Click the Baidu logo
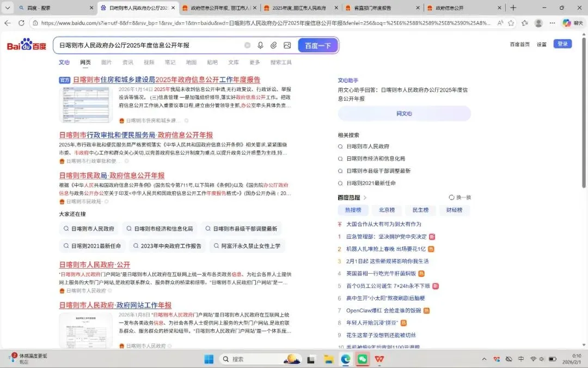 27,45
